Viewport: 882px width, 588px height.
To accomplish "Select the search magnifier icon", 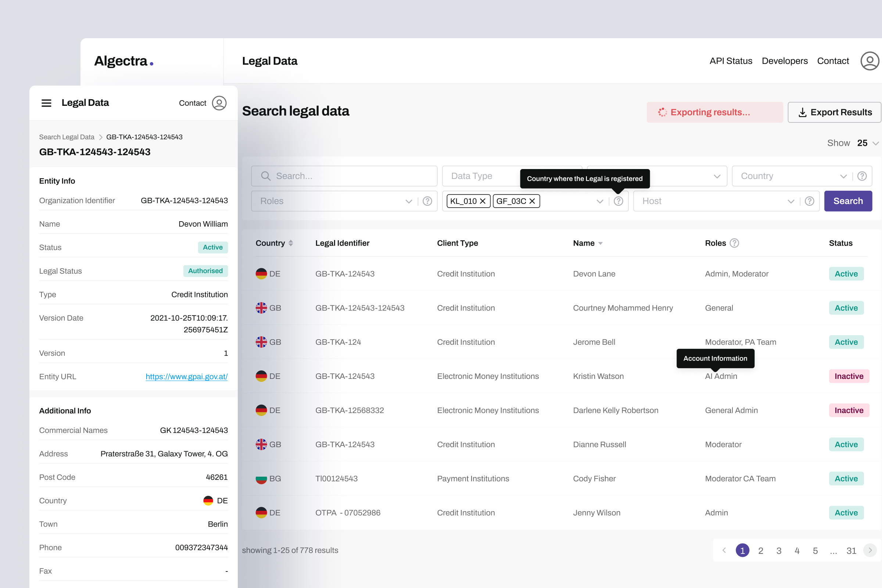I will pos(265,176).
